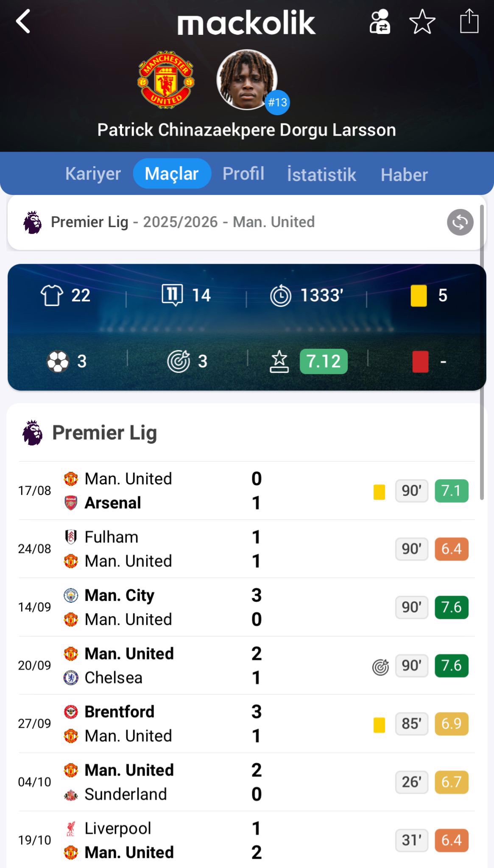Tap the 7.6 rating on Man. City match
This screenshot has width=494, height=868.
451,607
